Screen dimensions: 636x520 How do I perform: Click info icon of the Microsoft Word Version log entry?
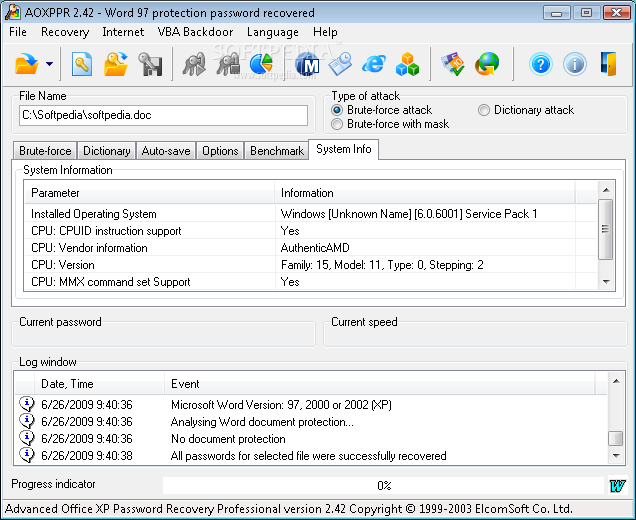point(27,404)
